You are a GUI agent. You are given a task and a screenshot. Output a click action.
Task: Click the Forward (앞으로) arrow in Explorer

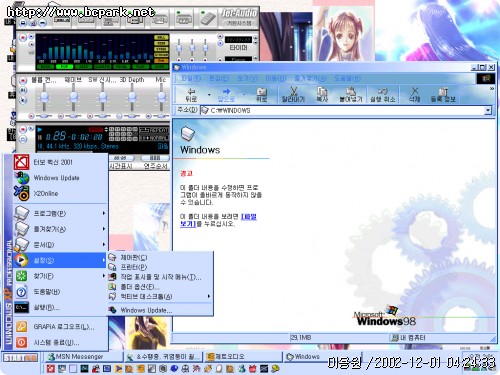(x=226, y=95)
